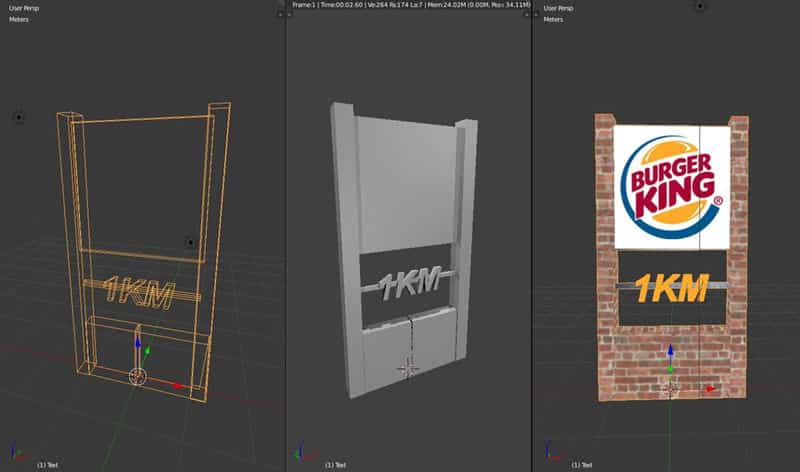Expand the side panel plus in the wireframe viewport
800x472 pixels.
(279, 16)
